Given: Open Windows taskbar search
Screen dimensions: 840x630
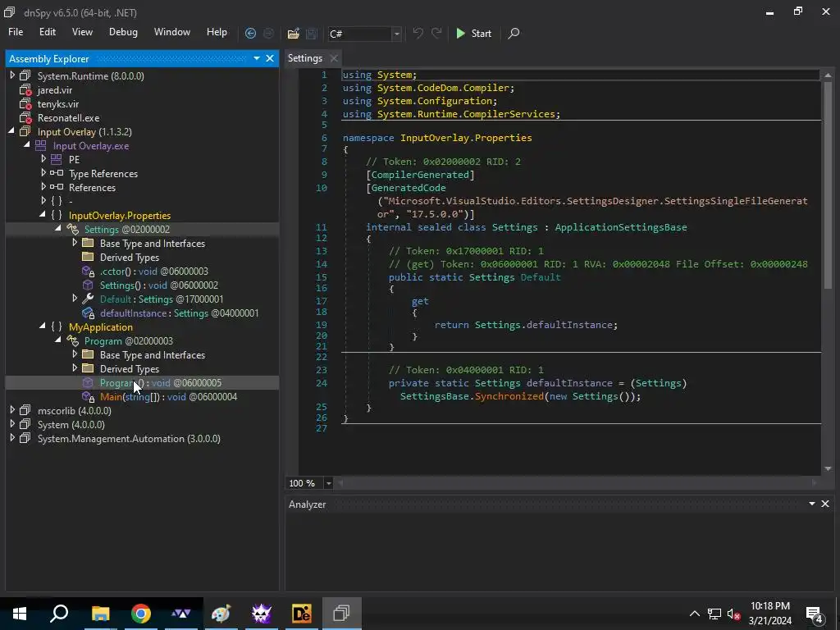Looking at the screenshot, I should point(59,614).
